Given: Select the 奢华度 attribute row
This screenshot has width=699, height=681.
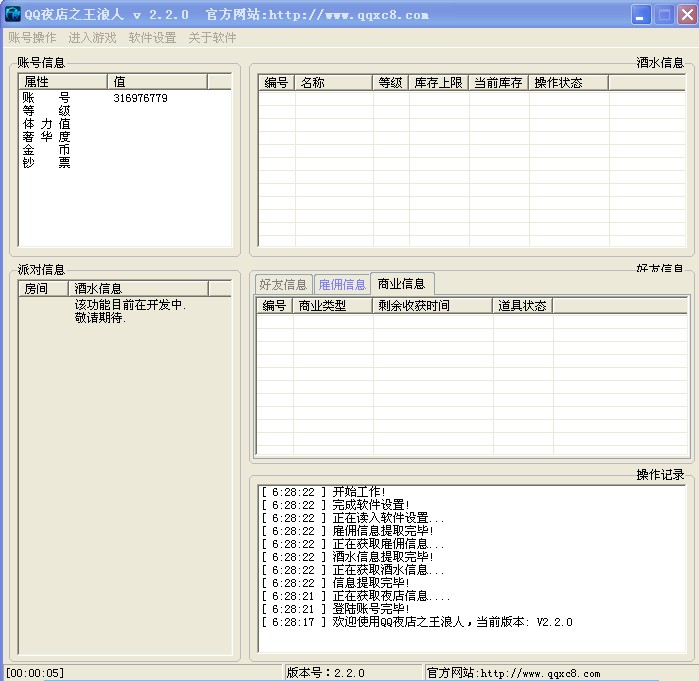Looking at the screenshot, I should click(46, 136).
